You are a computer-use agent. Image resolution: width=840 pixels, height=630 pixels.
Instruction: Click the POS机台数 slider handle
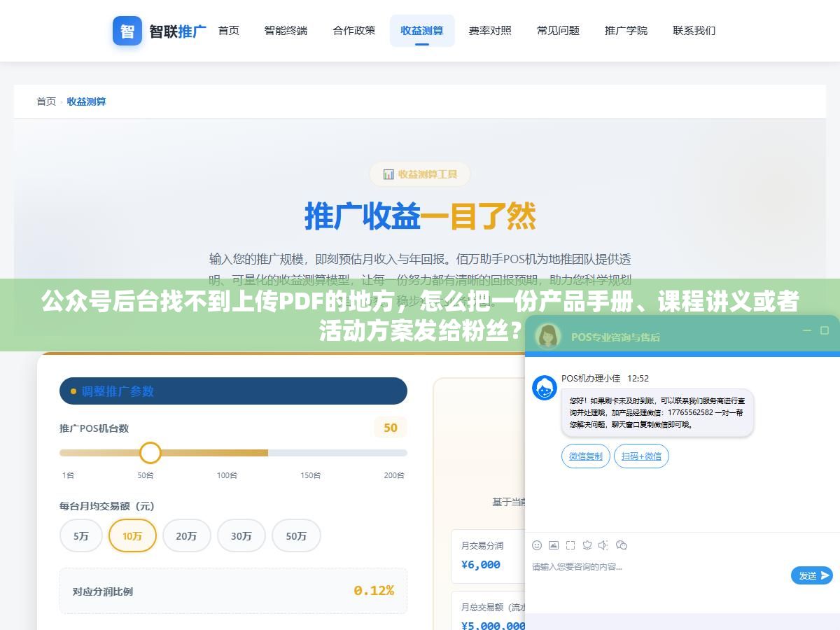click(150, 453)
